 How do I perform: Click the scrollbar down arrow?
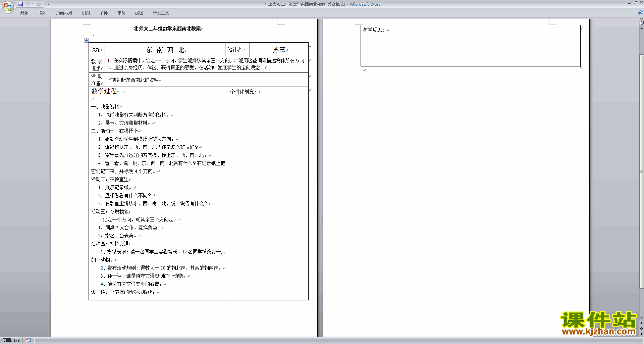(641, 318)
